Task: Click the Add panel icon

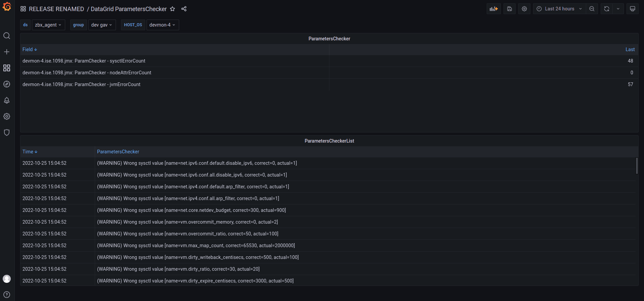Action: (493, 9)
